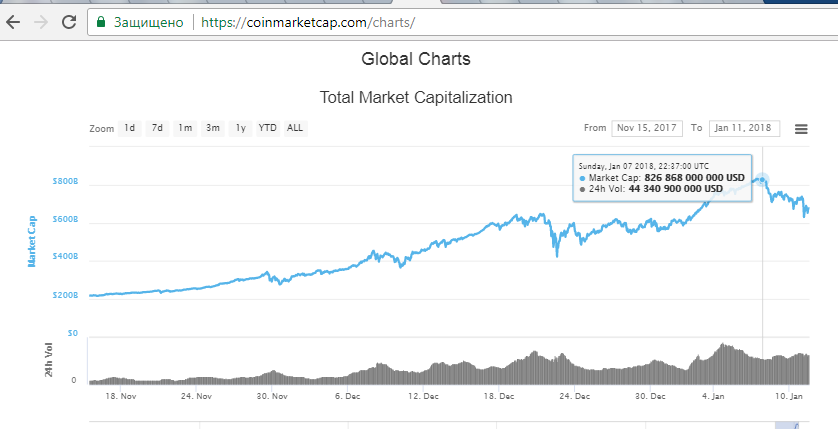Image resolution: width=838 pixels, height=429 pixels.
Task: Select the 1m zoom range
Action: coord(185,128)
